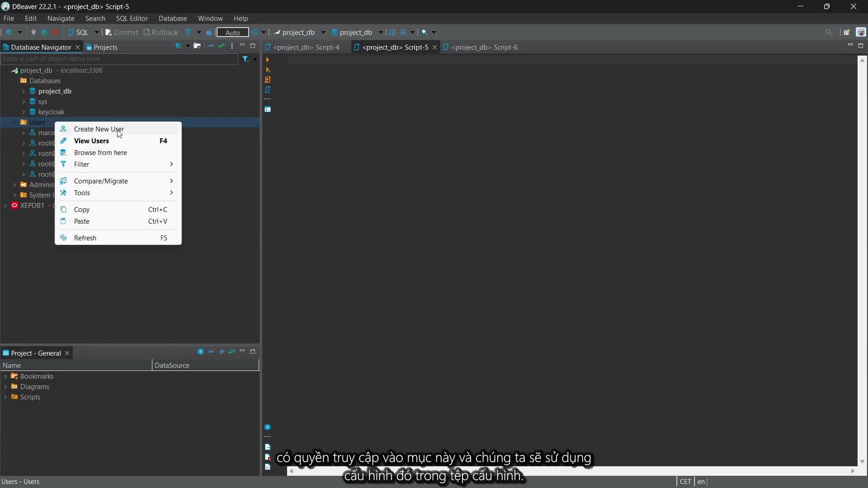Click the Execute script icon in editor sidebar
The image size is (868, 488).
click(267, 80)
